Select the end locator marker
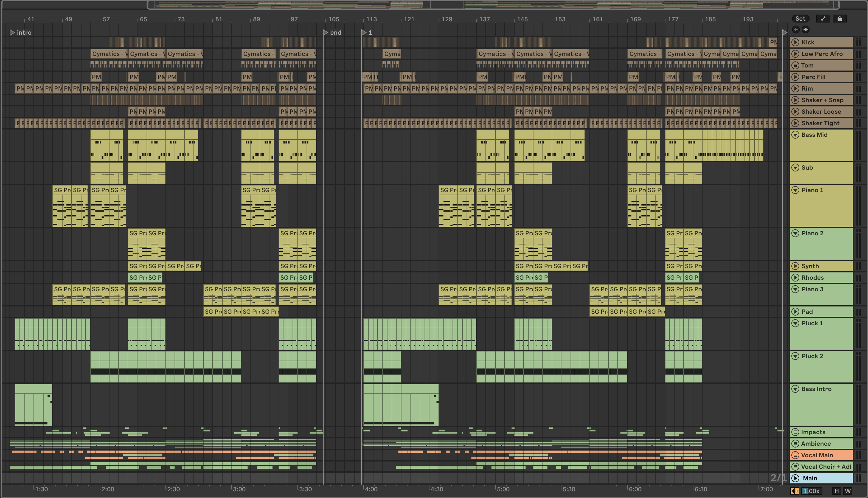Image resolution: width=868 pixels, height=498 pixels. tap(326, 33)
